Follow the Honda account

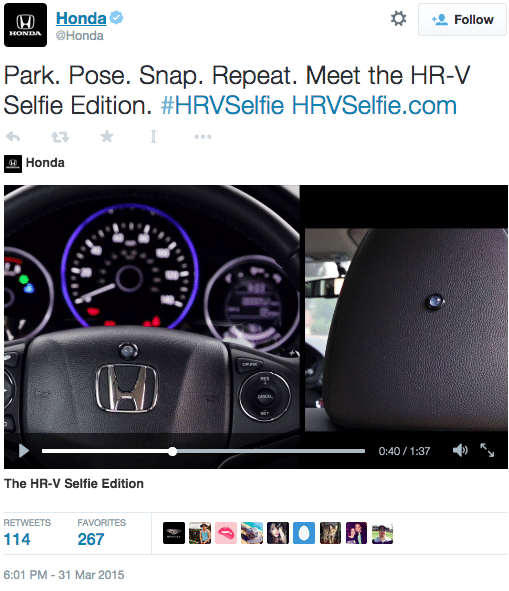pyautogui.click(x=462, y=20)
